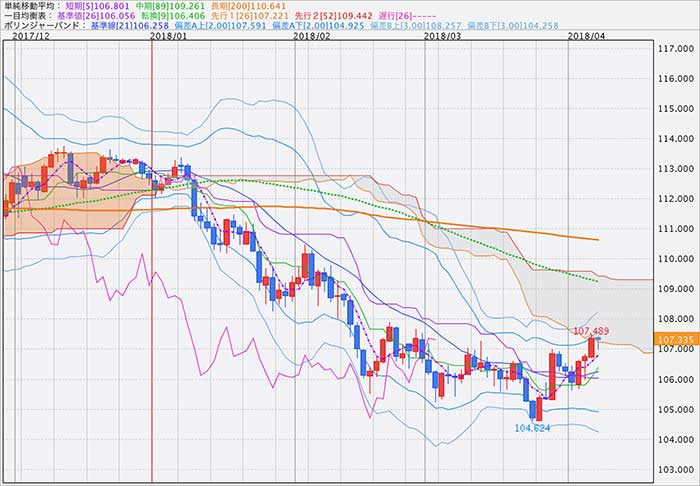Click the 103.000 price axis label
The height and width of the screenshot is (486, 700).
click(674, 470)
